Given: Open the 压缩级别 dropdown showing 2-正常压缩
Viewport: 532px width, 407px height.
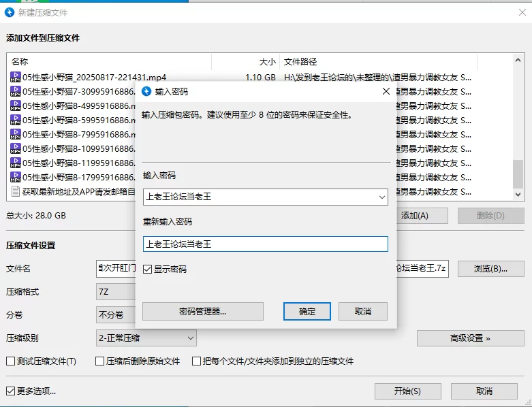Looking at the screenshot, I should [x=146, y=338].
